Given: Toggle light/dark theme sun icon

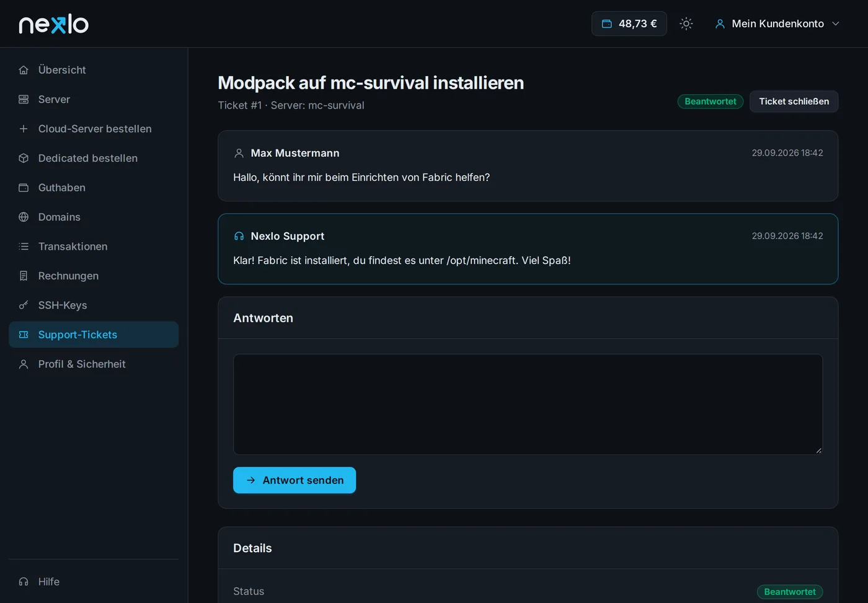Looking at the screenshot, I should click(x=686, y=24).
